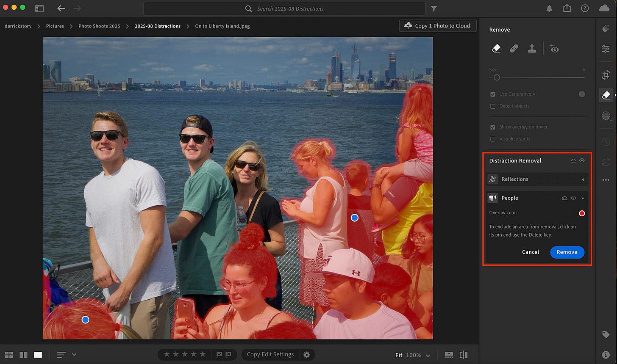Navigate to Photo Shoots 2025 breadcrumb
617x364 pixels.
99,26
